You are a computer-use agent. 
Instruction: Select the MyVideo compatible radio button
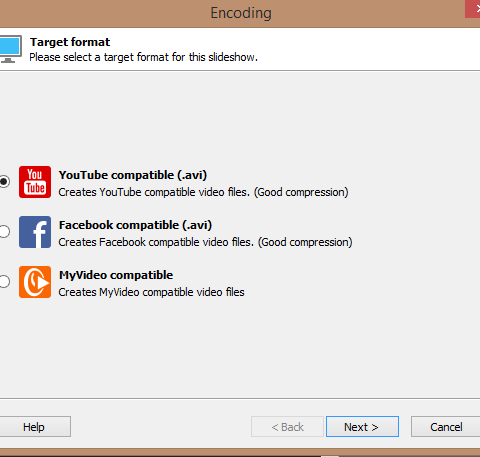point(4,282)
